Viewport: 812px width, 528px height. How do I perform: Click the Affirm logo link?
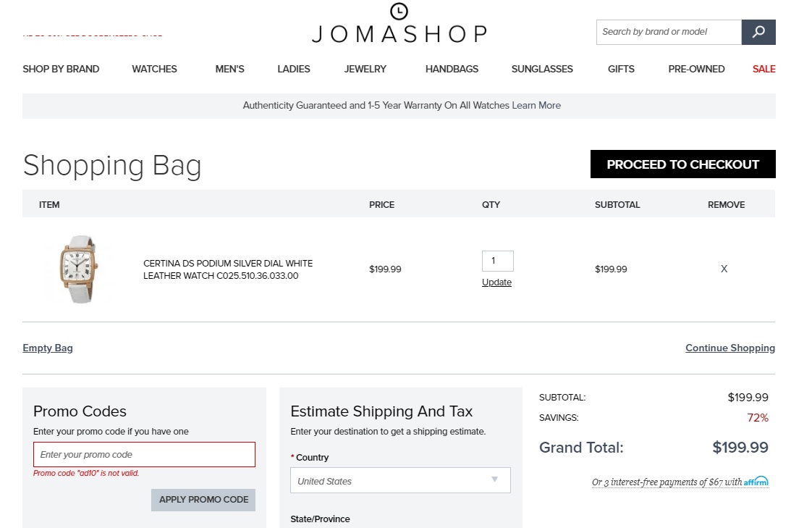point(756,482)
